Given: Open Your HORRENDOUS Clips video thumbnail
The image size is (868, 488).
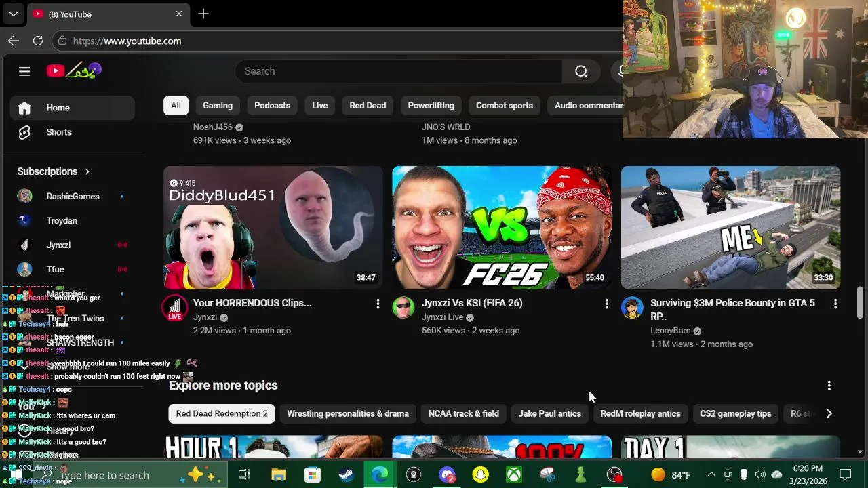Looking at the screenshot, I should point(273,228).
